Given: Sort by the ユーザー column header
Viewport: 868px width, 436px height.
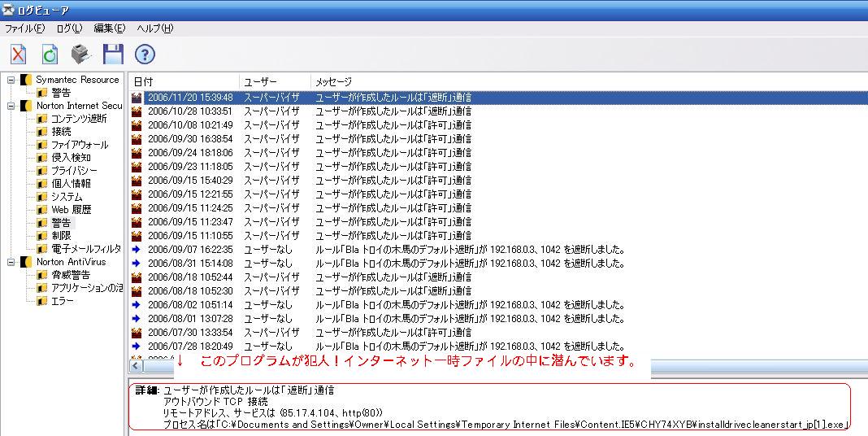Looking at the screenshot, I should point(276,81).
